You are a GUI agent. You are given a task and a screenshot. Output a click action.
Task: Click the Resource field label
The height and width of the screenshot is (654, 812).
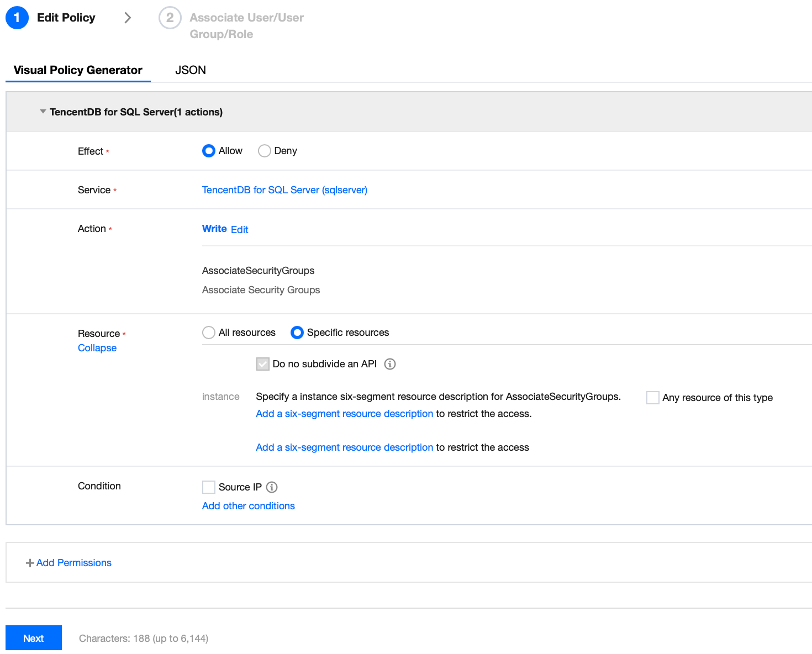(99, 334)
